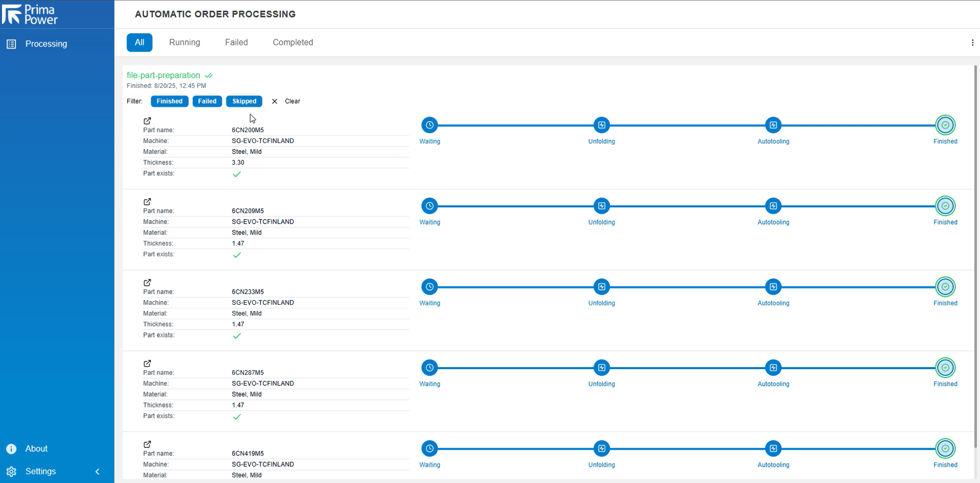The image size is (980, 483).
Task: Open the three-dot overflow menu
Action: 973,42
